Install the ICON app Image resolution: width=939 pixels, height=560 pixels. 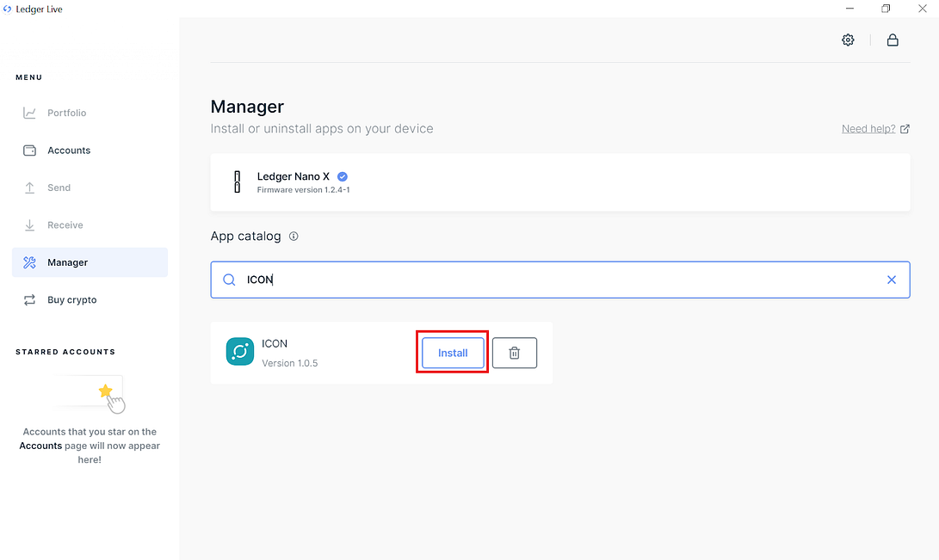tap(453, 353)
